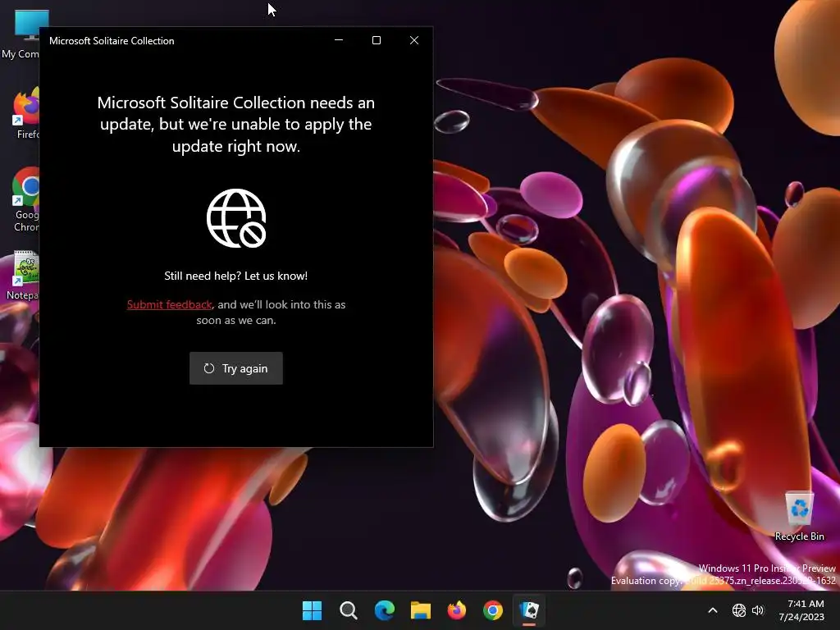Close the Microsoft Solitaire Collection window

(414, 40)
